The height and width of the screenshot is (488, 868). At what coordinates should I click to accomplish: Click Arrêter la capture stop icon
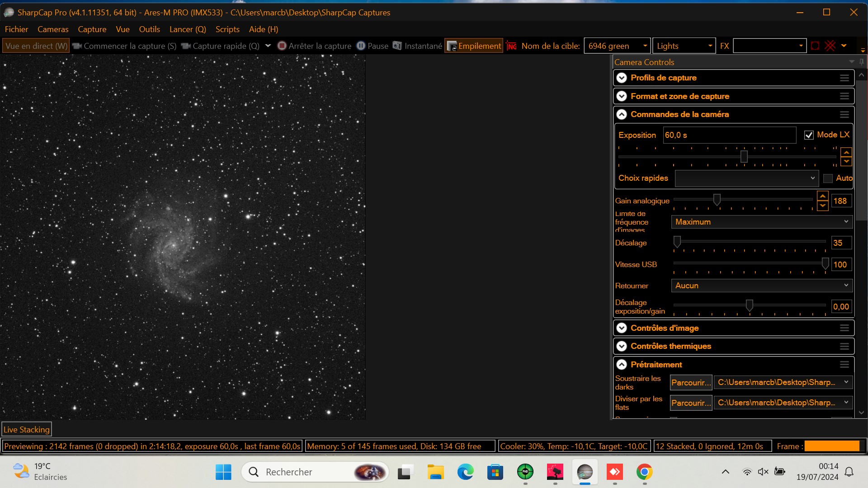coord(282,46)
